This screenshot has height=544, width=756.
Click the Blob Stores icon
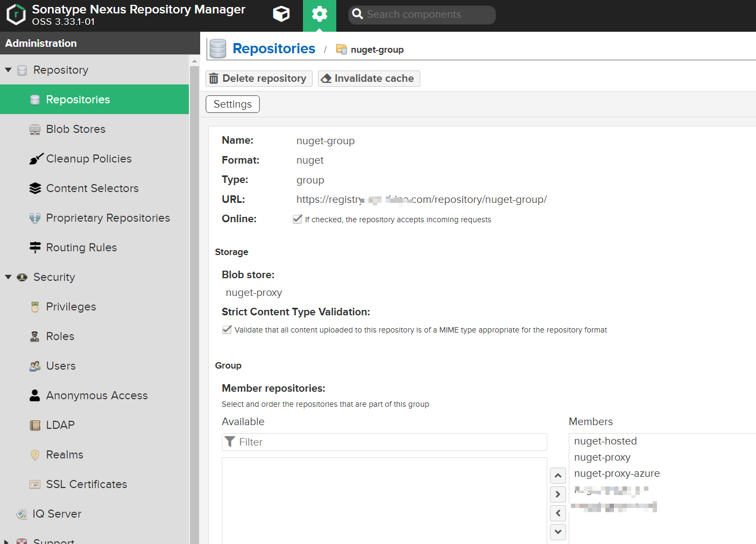pos(35,129)
